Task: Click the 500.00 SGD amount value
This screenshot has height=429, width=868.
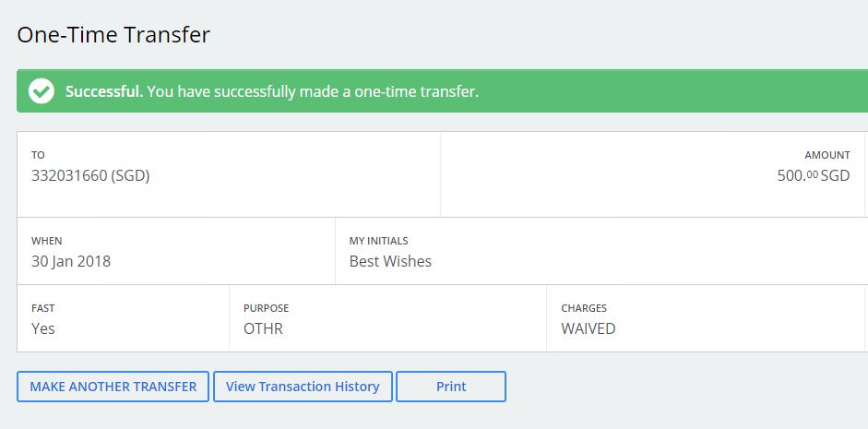Action: pos(813,175)
